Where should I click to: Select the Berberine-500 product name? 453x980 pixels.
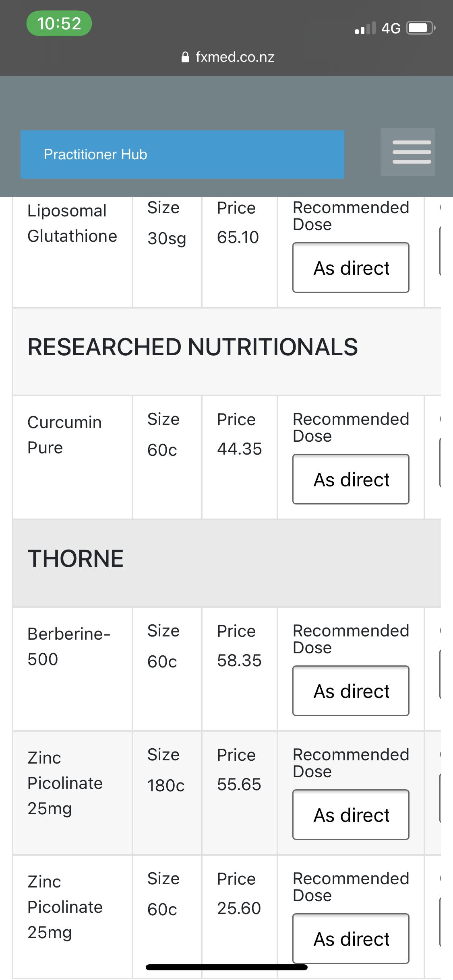click(68, 646)
